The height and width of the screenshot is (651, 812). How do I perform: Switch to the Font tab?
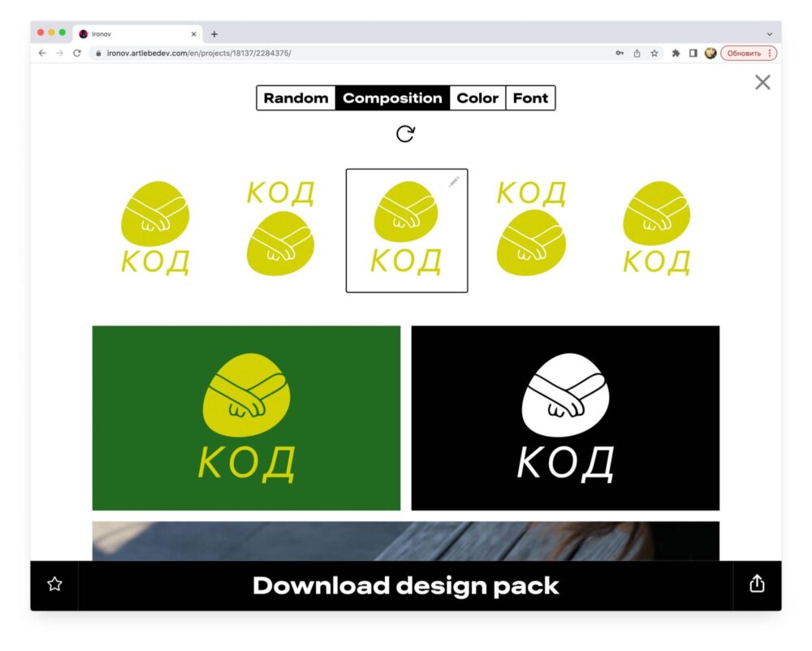pos(530,97)
